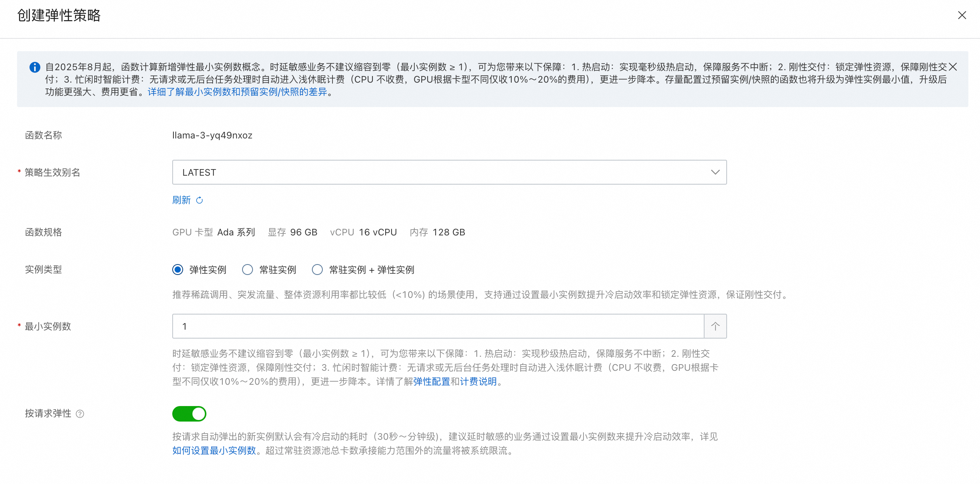Screen dimensions: 980x484
Task: Select the 弹性实例 radio option
Action: 178,270
